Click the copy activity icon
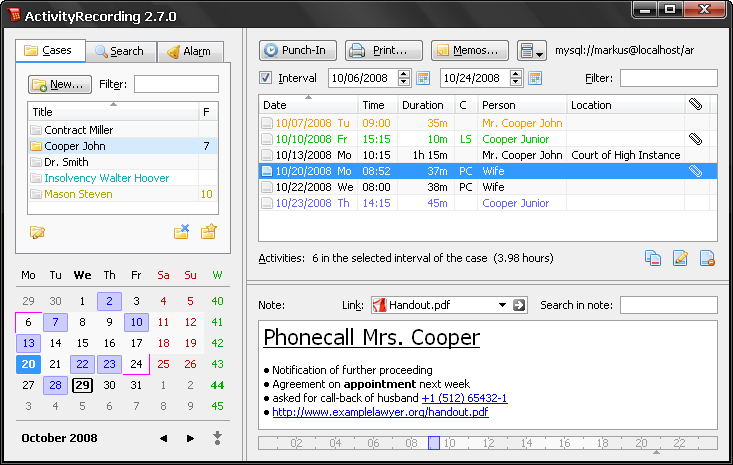 click(x=653, y=258)
